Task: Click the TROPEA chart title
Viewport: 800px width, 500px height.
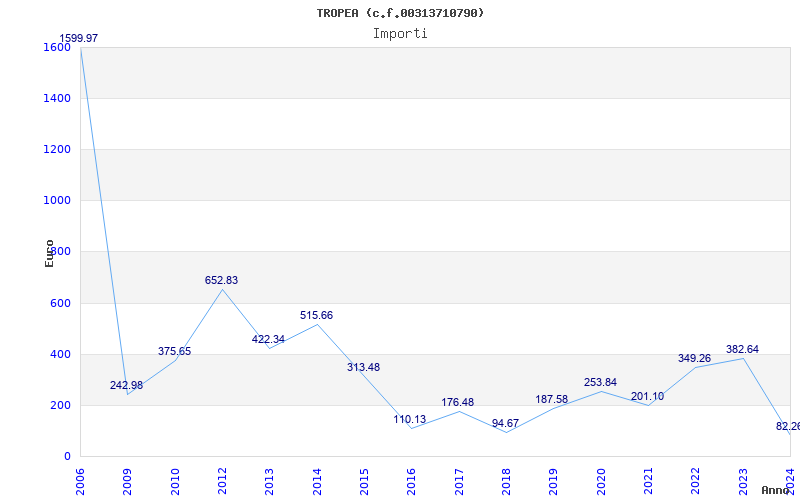Action: coord(400,13)
